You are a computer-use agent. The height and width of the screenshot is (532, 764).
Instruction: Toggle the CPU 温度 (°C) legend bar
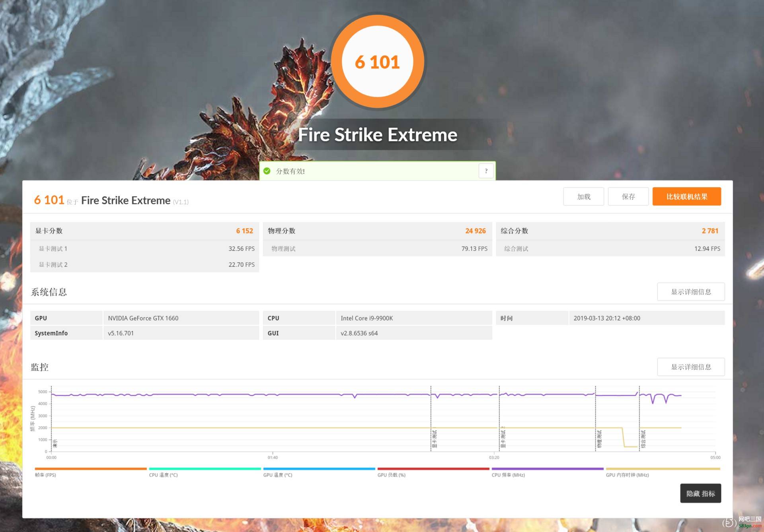tap(205, 469)
